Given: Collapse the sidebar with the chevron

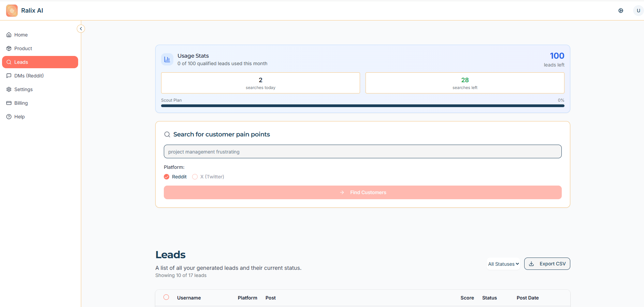Looking at the screenshot, I should coord(81,28).
